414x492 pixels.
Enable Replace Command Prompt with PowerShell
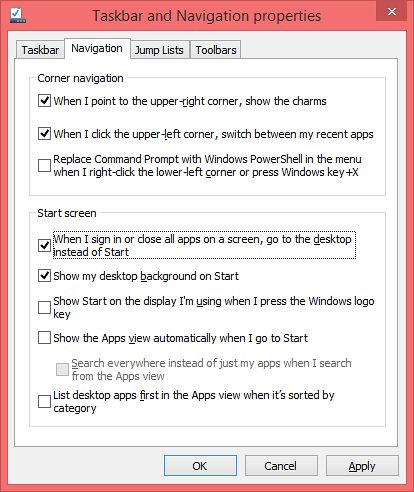point(44,165)
